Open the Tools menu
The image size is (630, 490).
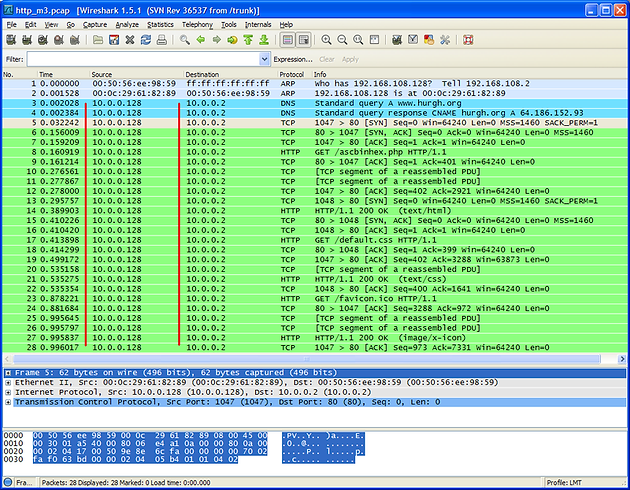[x=229, y=24]
